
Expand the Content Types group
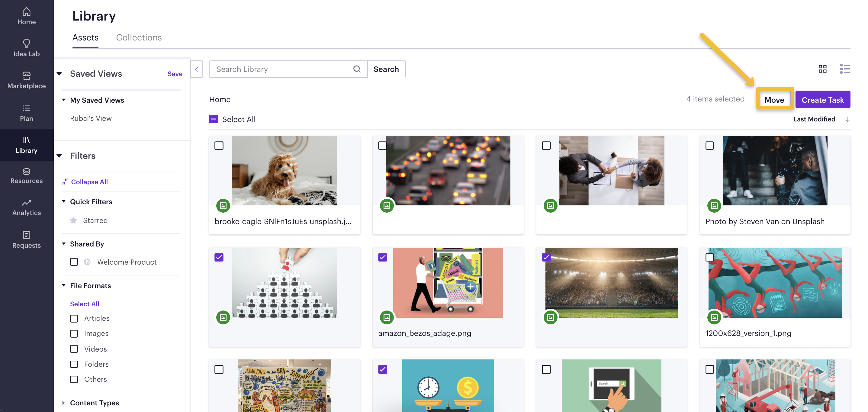(64, 403)
